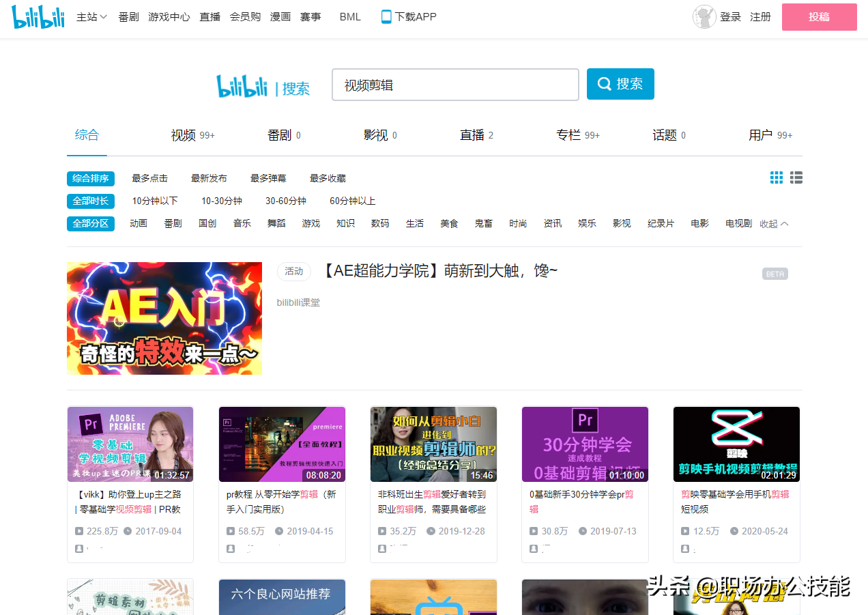Screen dimensions: 868x615
Task: Click the bilibili logo in top navigation
Action: point(38,17)
